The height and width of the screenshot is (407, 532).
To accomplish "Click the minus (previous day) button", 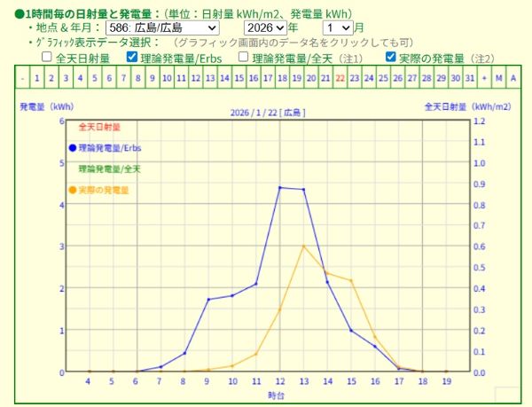I will coord(22,79).
